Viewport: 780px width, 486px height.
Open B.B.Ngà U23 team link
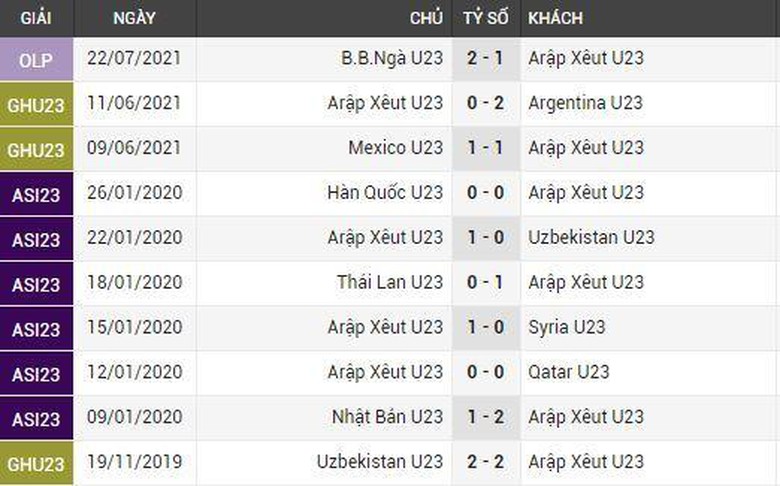[x=391, y=58]
